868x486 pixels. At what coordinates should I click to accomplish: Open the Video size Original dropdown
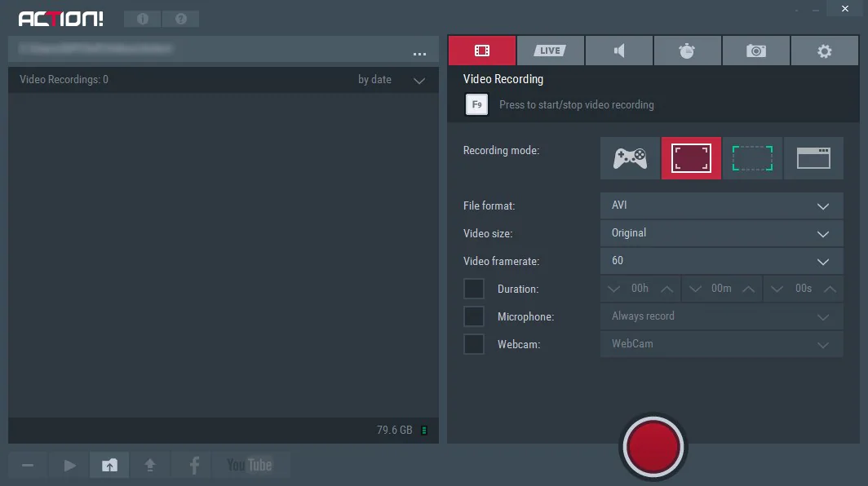point(722,233)
